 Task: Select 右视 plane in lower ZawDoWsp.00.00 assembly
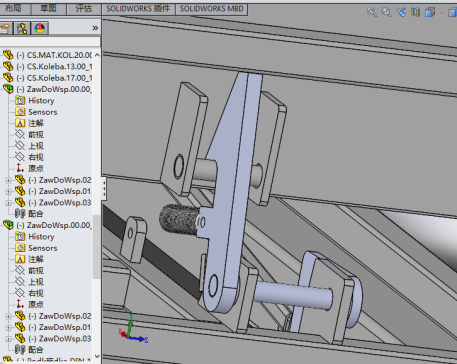tap(29, 293)
